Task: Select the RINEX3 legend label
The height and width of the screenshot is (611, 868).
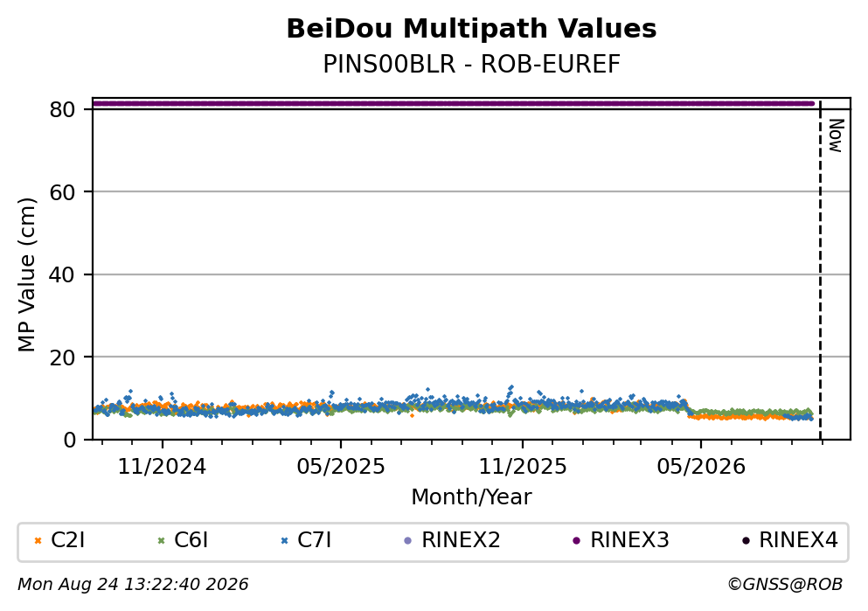Action: [x=629, y=540]
